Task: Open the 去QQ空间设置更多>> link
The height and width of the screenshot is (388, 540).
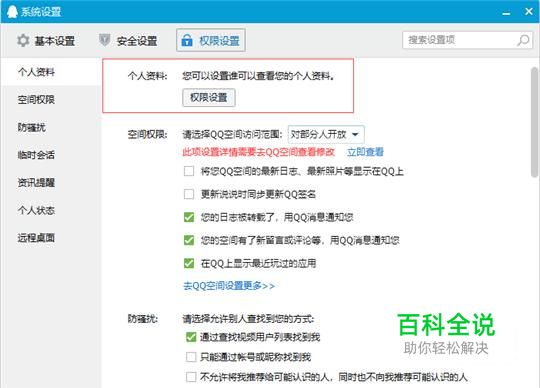Action: click(229, 286)
